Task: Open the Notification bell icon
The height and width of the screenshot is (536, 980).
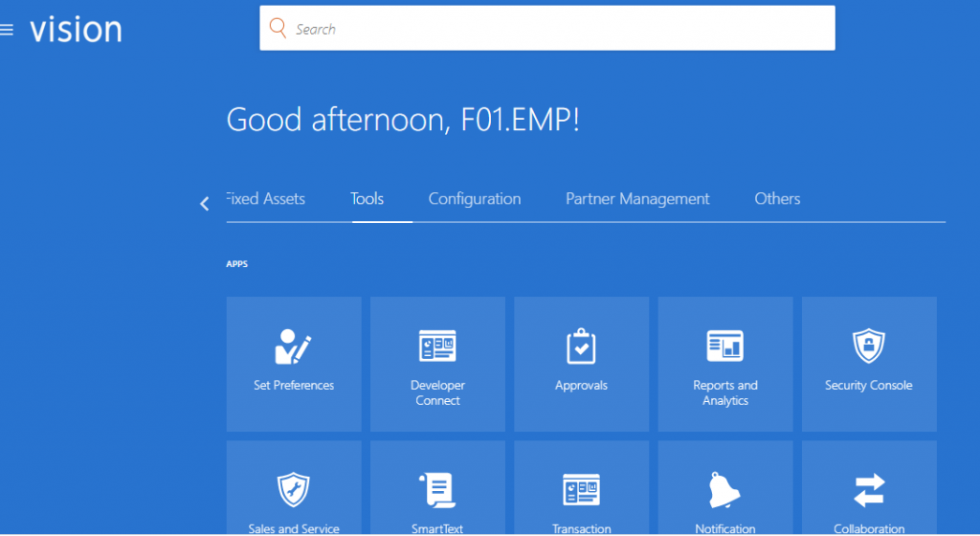Action: [x=724, y=490]
